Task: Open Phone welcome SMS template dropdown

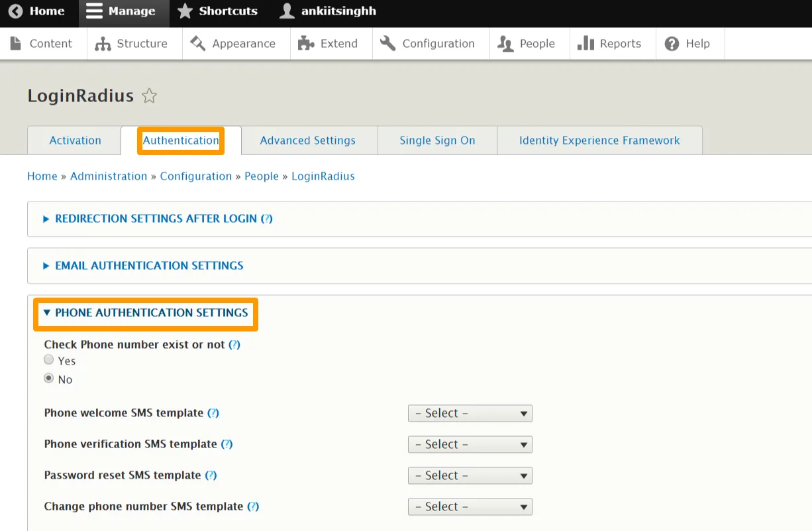Action: click(470, 414)
